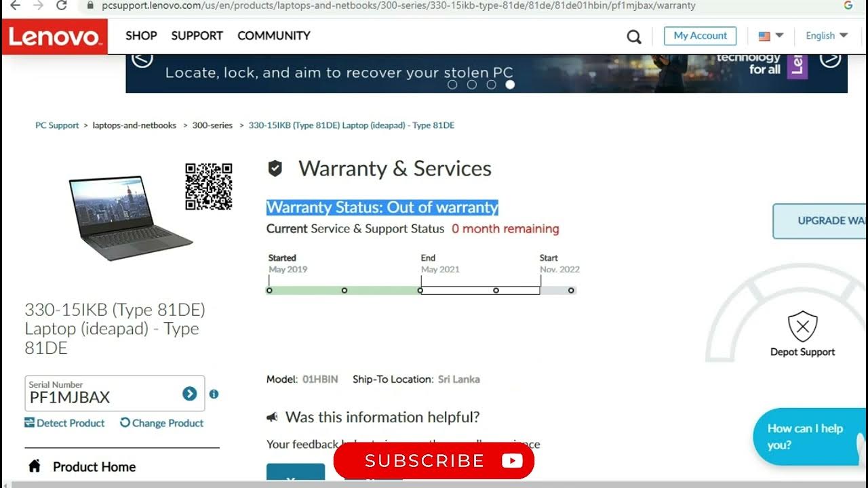The width and height of the screenshot is (868, 488).
Task: Click the YouTube play icon on Subscribe
Action: (512, 462)
